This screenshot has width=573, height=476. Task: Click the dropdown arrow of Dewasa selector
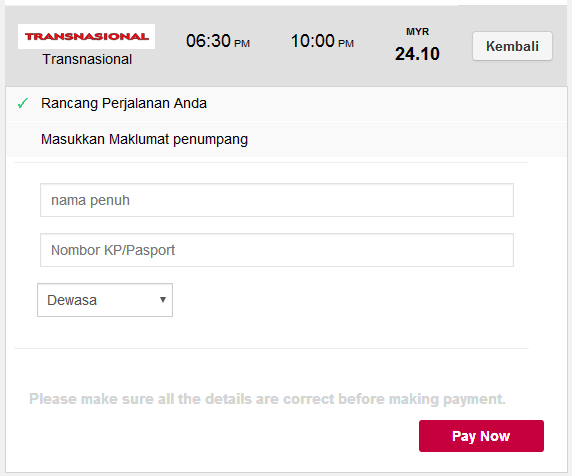163,300
